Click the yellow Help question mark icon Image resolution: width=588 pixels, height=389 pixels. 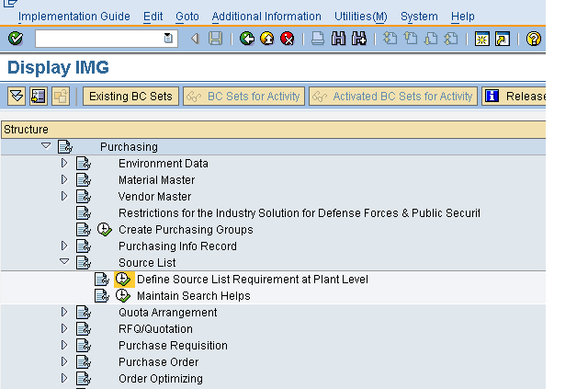[x=534, y=39]
